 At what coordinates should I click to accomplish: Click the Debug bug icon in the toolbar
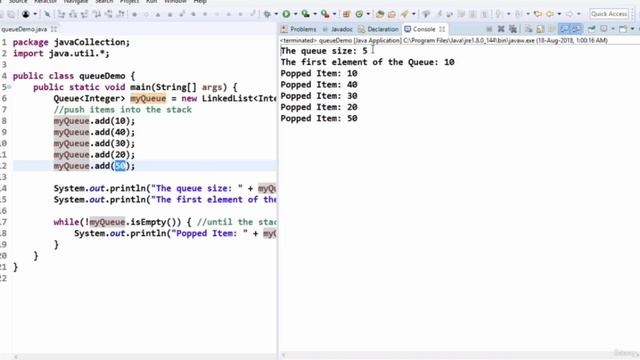click(x=267, y=14)
